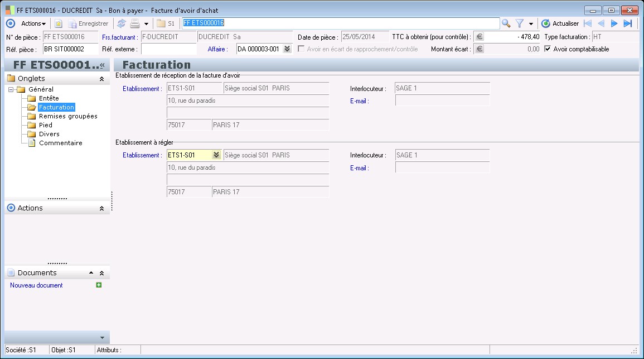The image size is (644, 359).
Task: Toggle Avoir en écart de rapprochement checkbox
Action: pos(302,49)
